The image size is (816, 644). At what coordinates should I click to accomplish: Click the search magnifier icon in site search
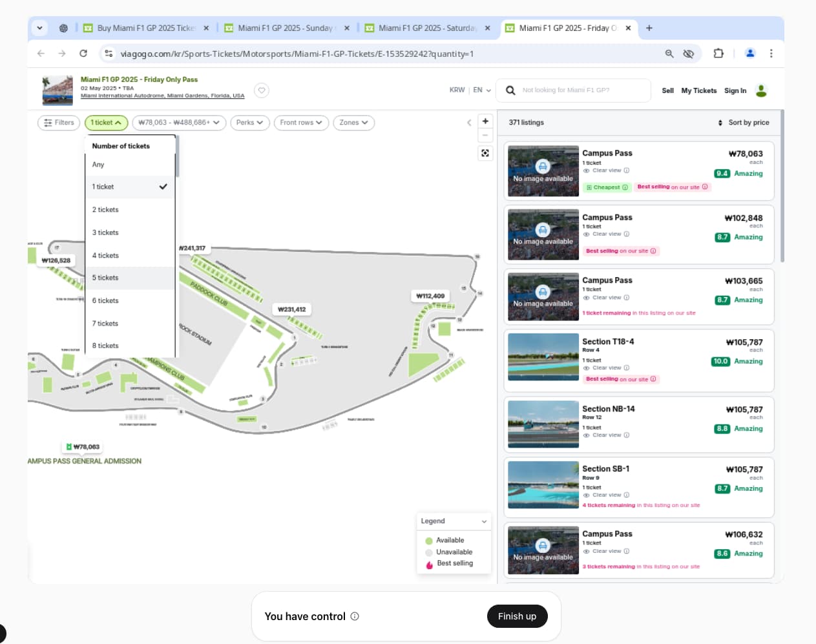coord(510,90)
